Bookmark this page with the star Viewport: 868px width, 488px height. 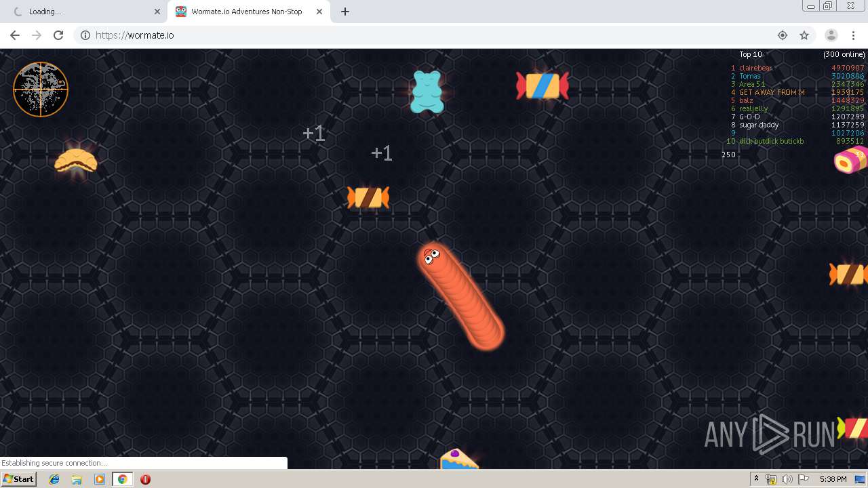tap(804, 35)
